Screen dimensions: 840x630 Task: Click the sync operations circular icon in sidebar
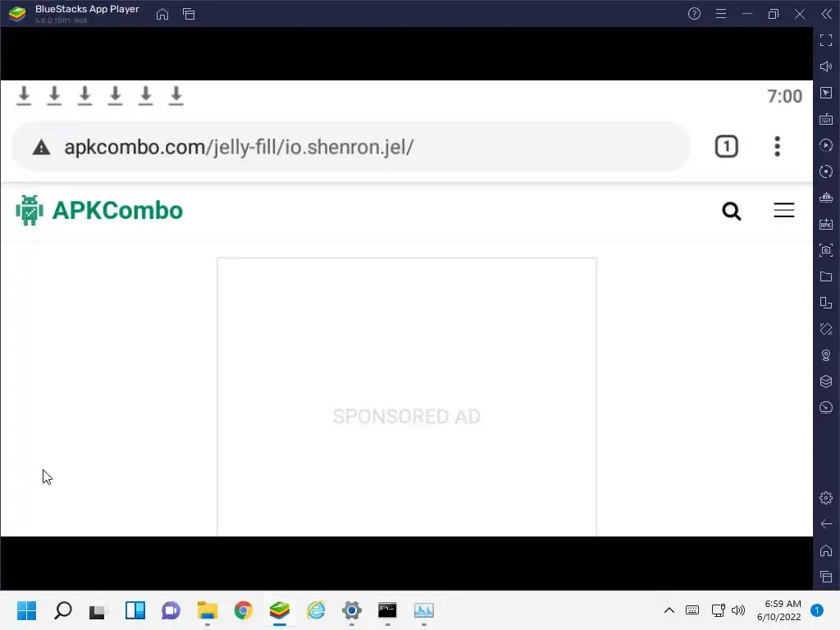tap(826, 171)
